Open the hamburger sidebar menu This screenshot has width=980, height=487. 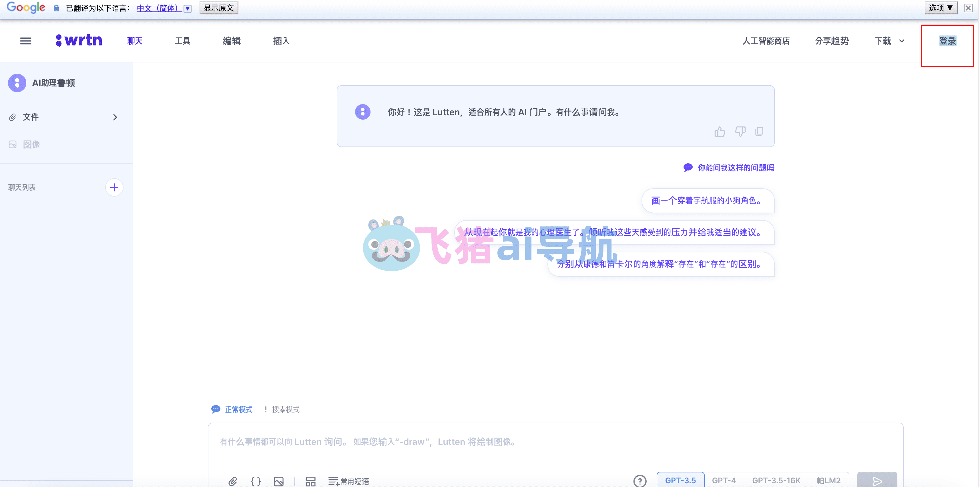[25, 41]
